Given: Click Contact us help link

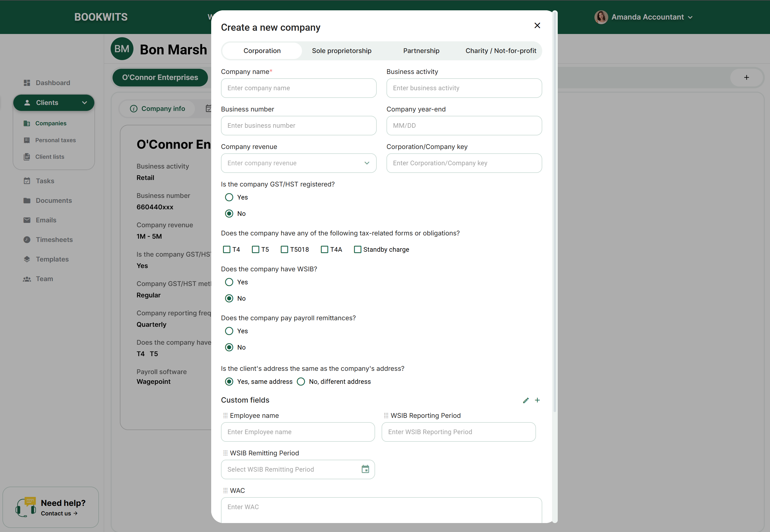Looking at the screenshot, I should click(59, 513).
